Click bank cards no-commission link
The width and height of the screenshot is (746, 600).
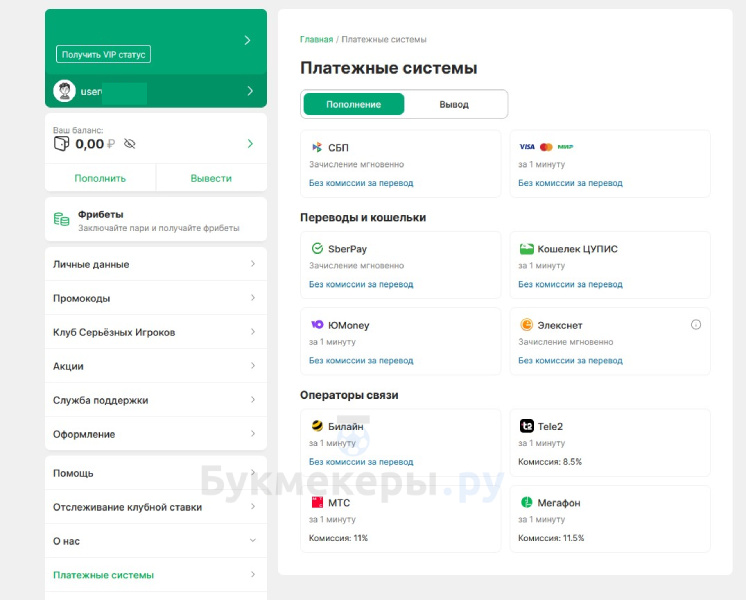pyautogui.click(x=570, y=183)
